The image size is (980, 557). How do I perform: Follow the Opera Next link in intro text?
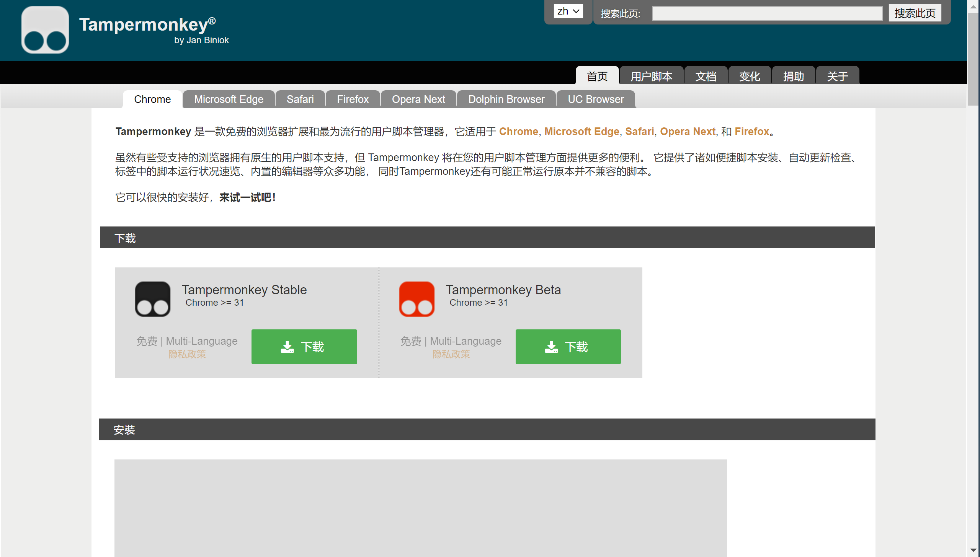(x=688, y=131)
